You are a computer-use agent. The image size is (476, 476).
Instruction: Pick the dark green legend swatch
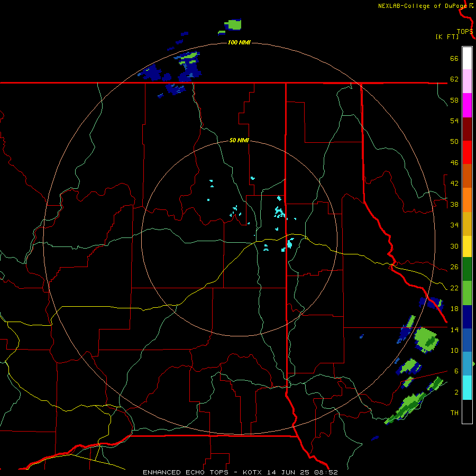point(467,269)
